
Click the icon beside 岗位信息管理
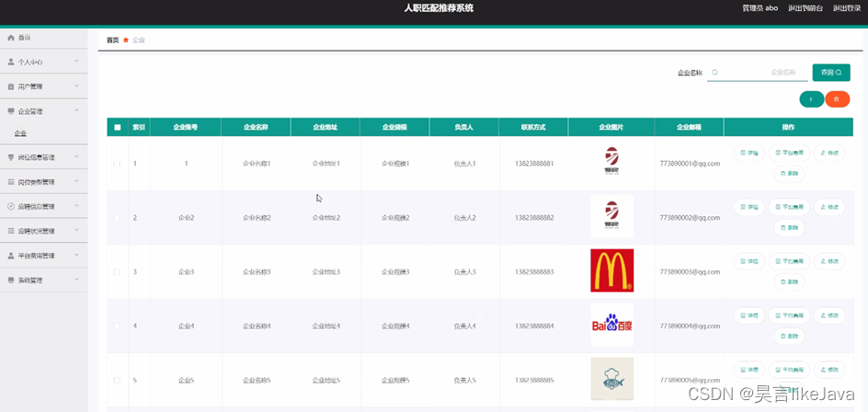coord(10,157)
